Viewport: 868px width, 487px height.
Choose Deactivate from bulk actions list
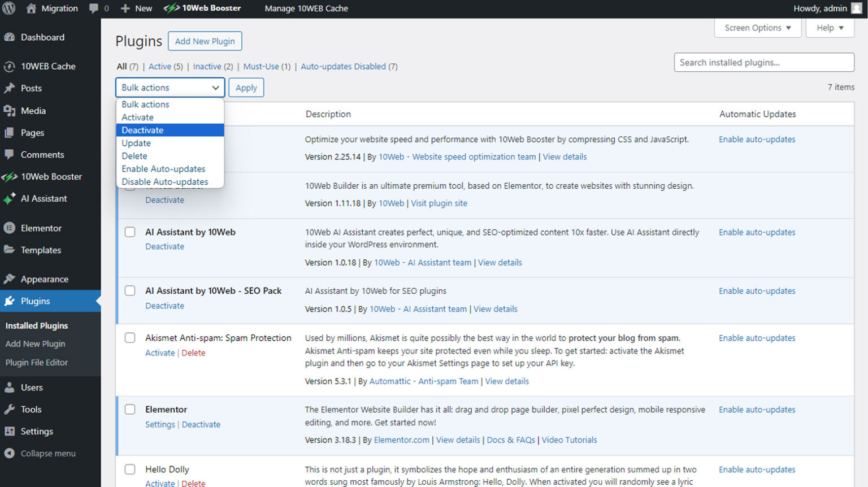pyautogui.click(x=142, y=131)
